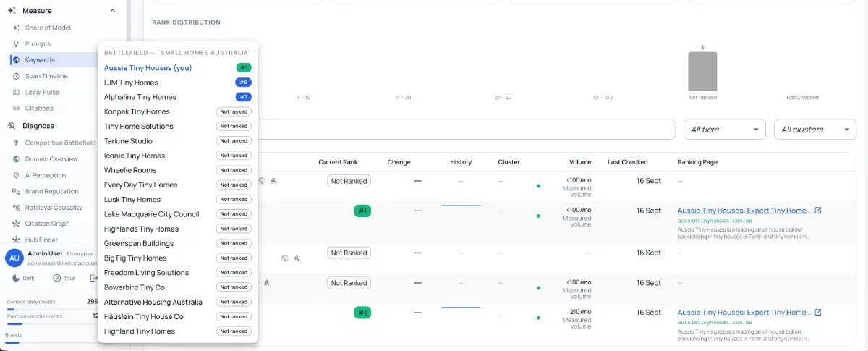868x351 pixels.
Task: Open Scan Timeline in the sidebar
Action: pos(46,76)
